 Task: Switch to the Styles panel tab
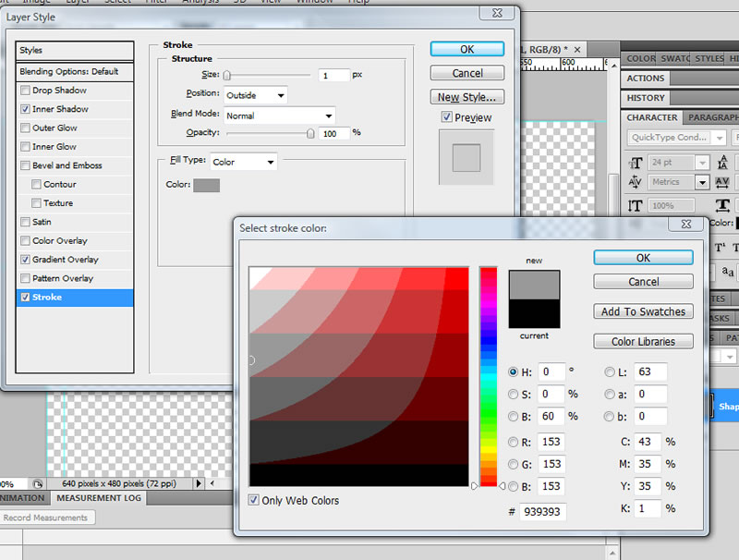[x=709, y=58]
